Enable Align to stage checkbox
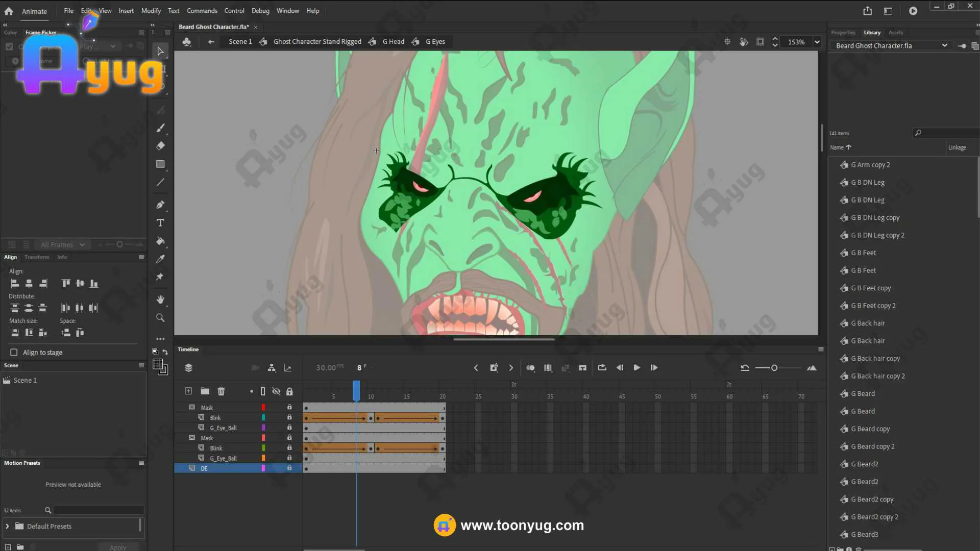Image resolution: width=980 pixels, height=551 pixels. point(14,353)
